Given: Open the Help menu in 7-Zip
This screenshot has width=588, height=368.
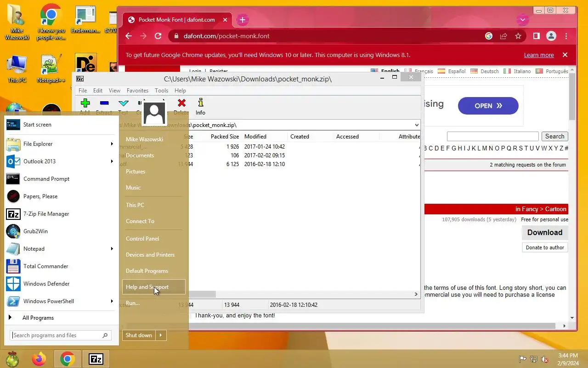Looking at the screenshot, I should [x=180, y=91].
